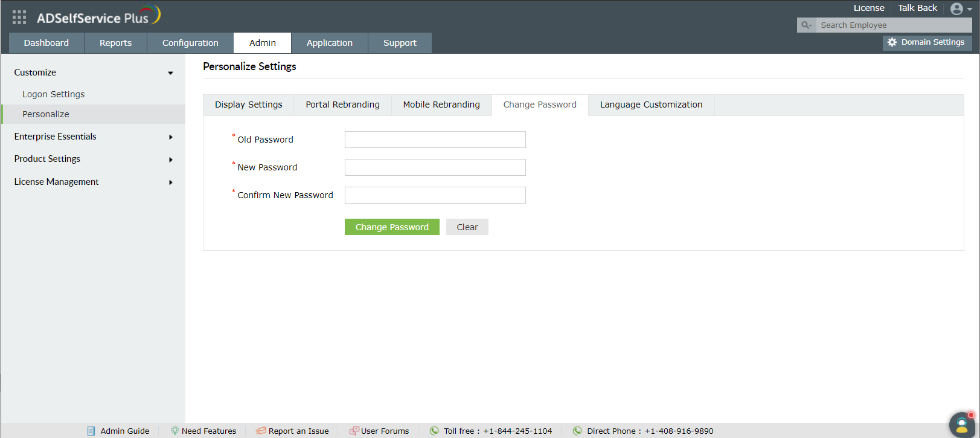Click the Toll free phone icon

click(x=434, y=431)
